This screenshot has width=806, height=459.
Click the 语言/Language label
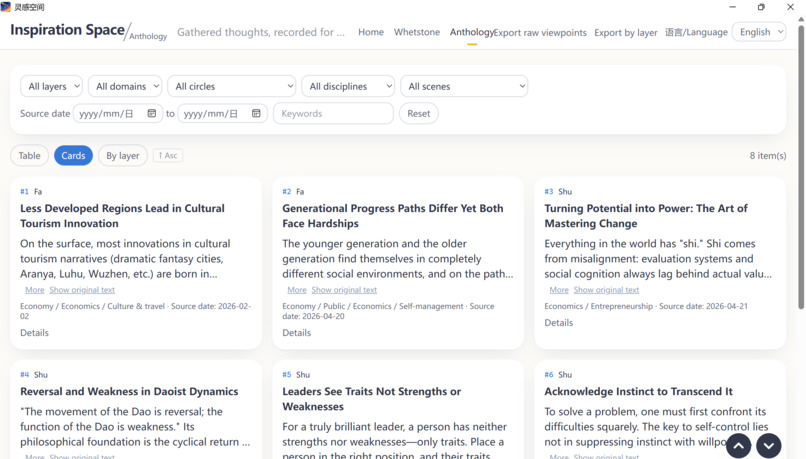(x=697, y=32)
